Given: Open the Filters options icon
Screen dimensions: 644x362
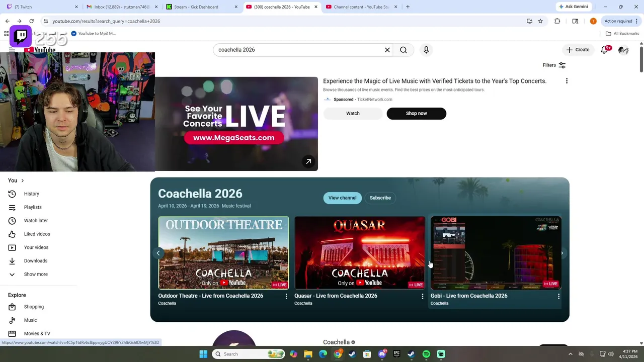Looking at the screenshot, I should (x=562, y=65).
